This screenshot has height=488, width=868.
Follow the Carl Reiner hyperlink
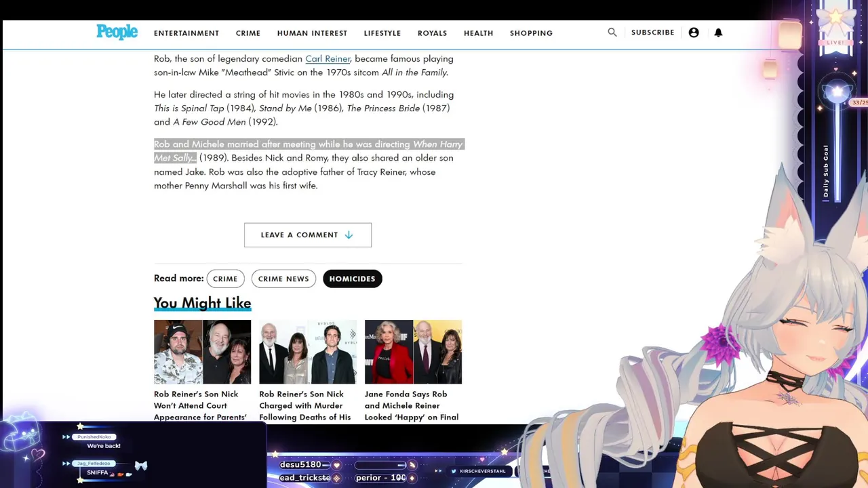coord(328,59)
